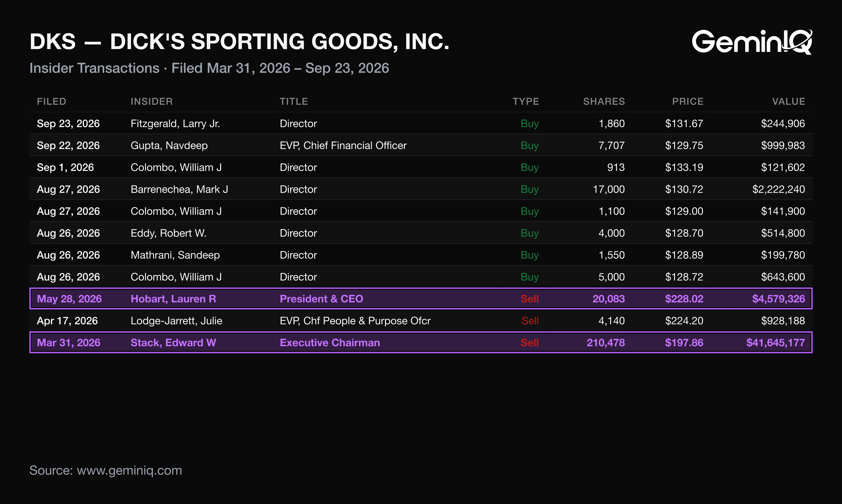Open the www.geminiq.com source link

pyautogui.click(x=130, y=471)
